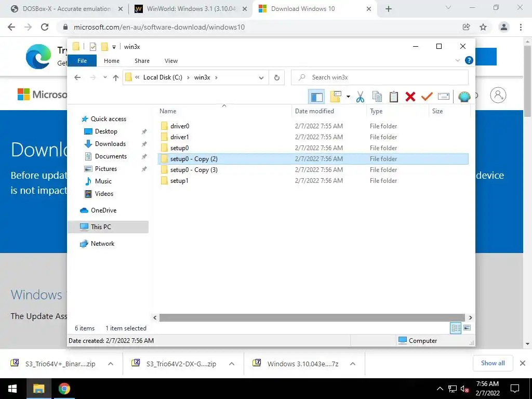Open Documents in navigation pane
532x399 pixels.
coord(111,156)
